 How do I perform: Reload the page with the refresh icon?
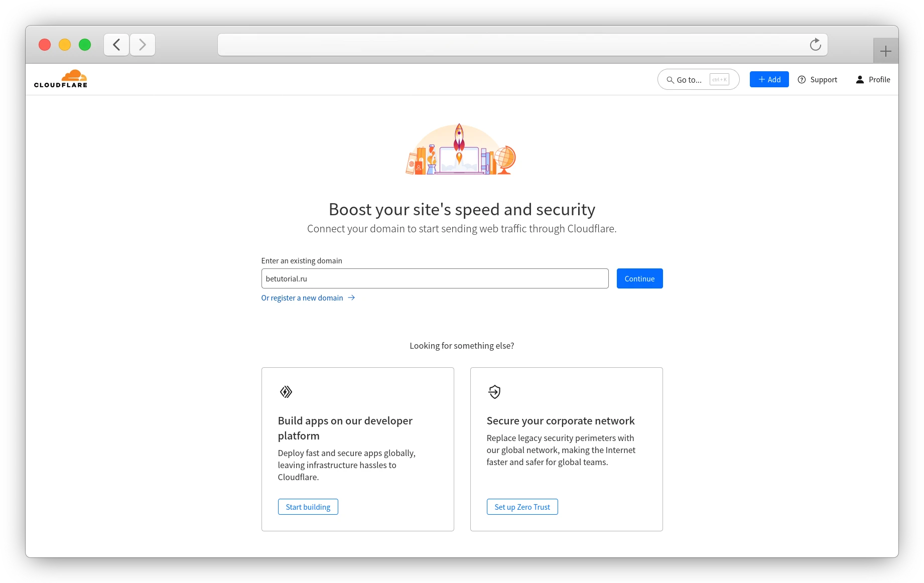(815, 44)
